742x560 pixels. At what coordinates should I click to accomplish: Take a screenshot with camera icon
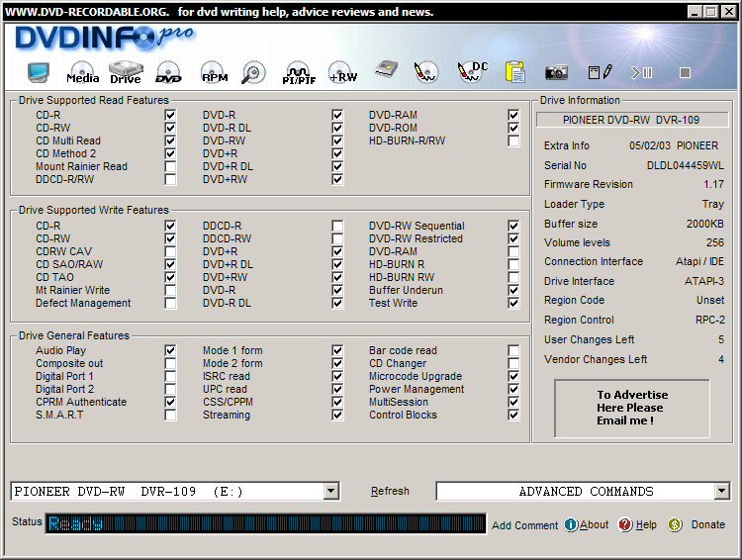point(556,72)
